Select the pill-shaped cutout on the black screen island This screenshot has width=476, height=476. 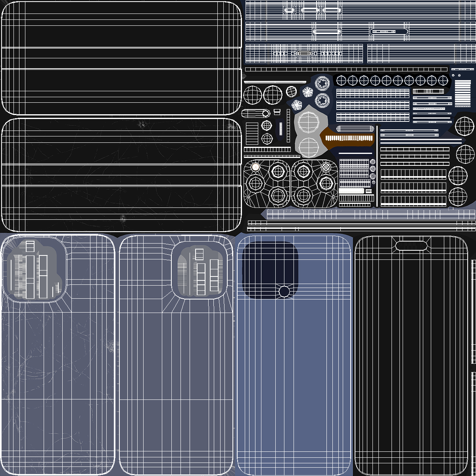pyautogui.click(x=411, y=246)
